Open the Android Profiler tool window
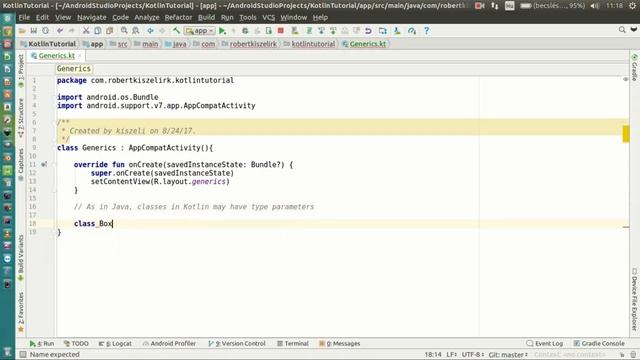Screen dimensions: 640x360 pos(169,344)
